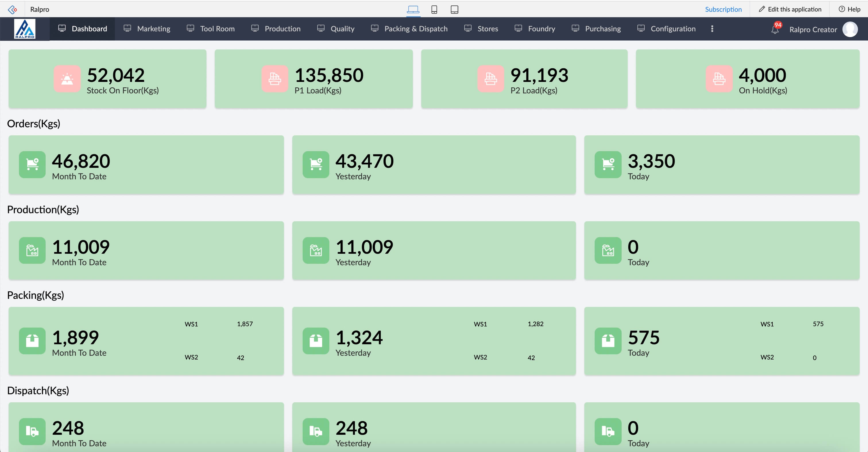Click the Zoho Creator back icon
Screen dimensions: 868x452
click(12, 9)
